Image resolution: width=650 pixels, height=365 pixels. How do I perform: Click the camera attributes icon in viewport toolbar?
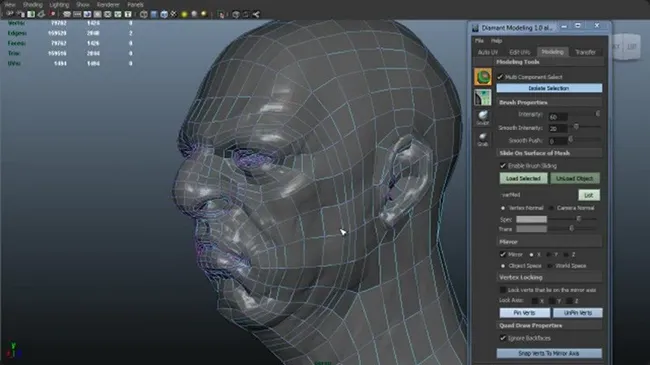point(21,14)
